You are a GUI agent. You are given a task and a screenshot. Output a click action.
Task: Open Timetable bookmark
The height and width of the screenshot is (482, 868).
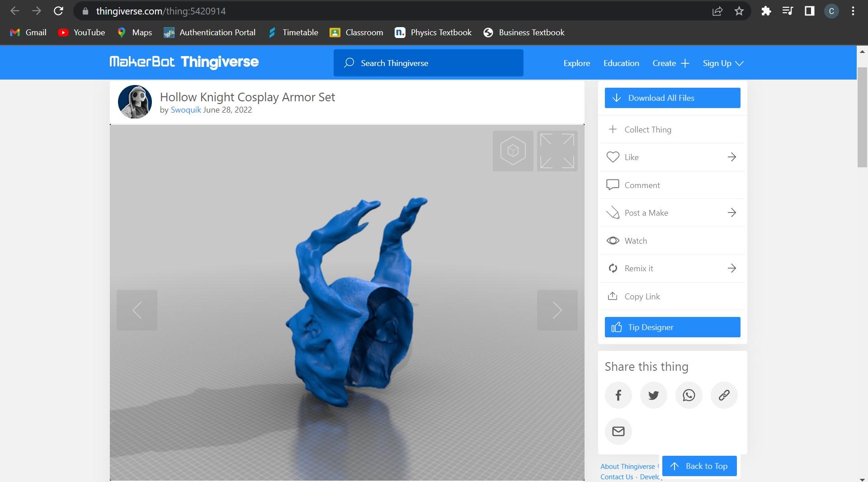point(293,33)
